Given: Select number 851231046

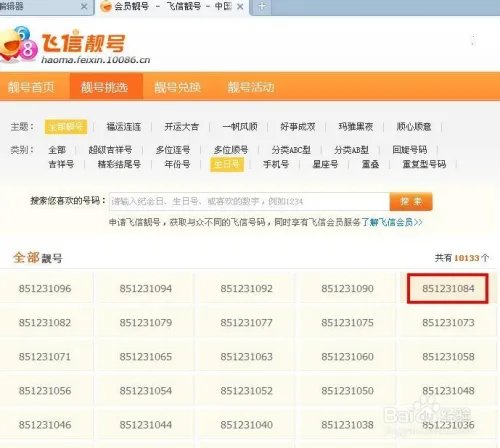Looking at the screenshot, I should tap(45, 425).
